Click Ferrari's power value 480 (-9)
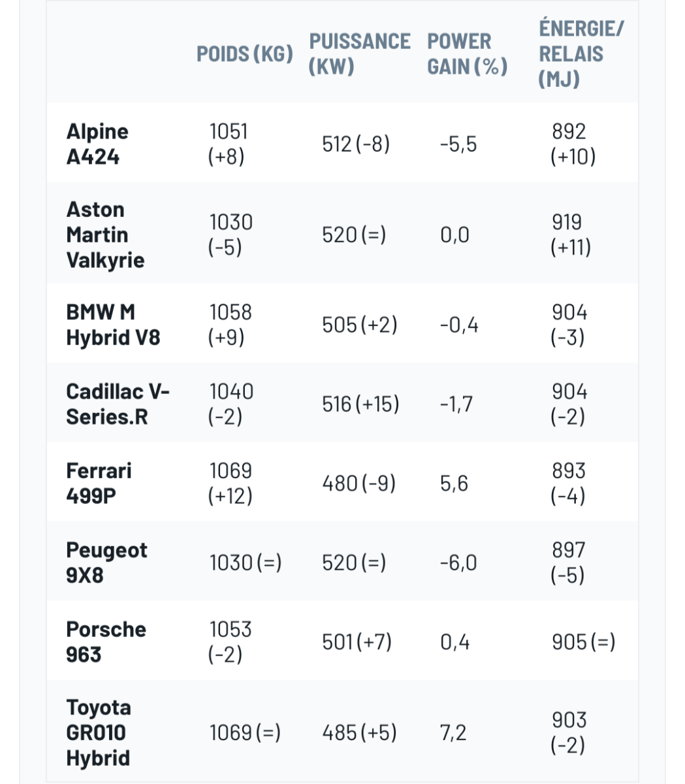This screenshot has width=685, height=784. coord(358,483)
